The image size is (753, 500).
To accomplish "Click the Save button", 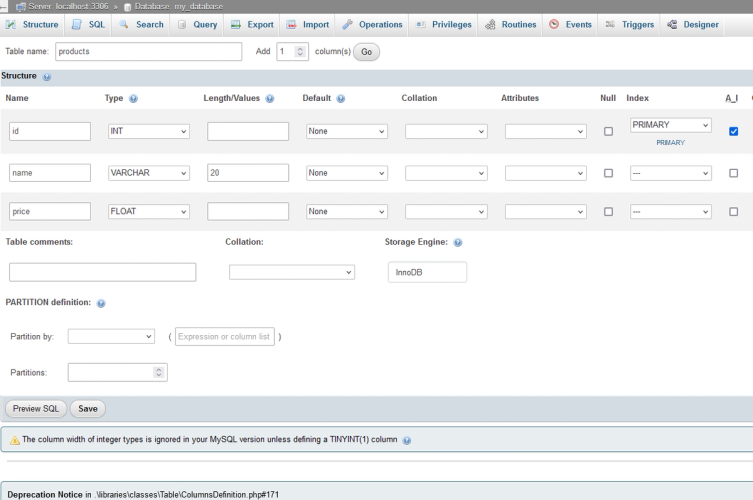I will tap(88, 409).
